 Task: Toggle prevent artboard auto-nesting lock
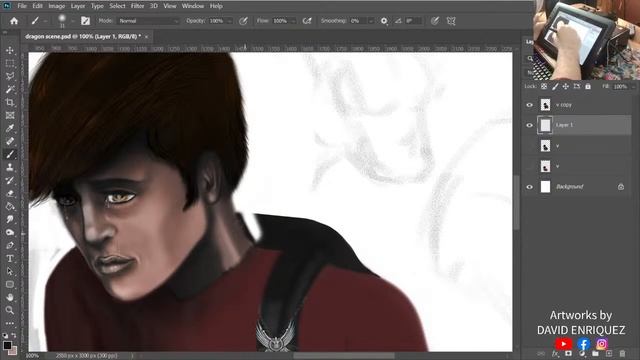(577, 86)
